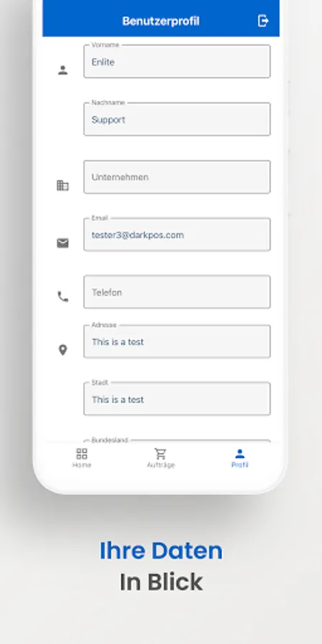322x644 pixels.
Task: Switch to the Home tab label
Action: pyautogui.click(x=82, y=465)
